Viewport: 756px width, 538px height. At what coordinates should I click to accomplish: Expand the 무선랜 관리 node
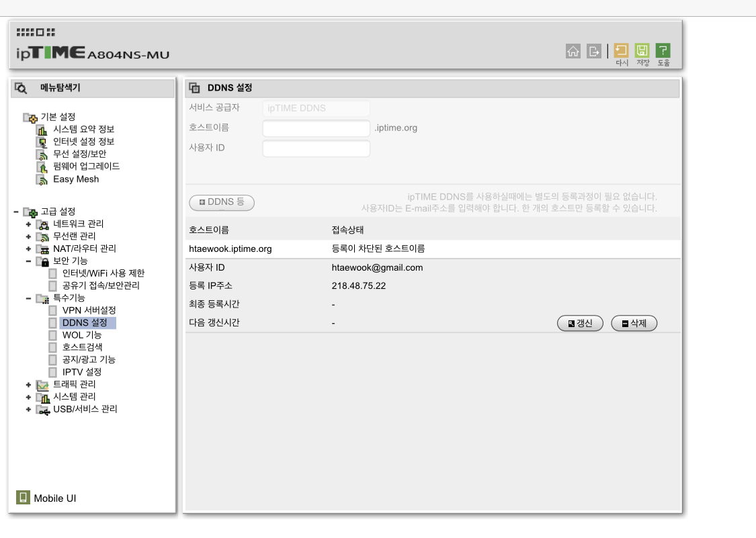click(28, 236)
